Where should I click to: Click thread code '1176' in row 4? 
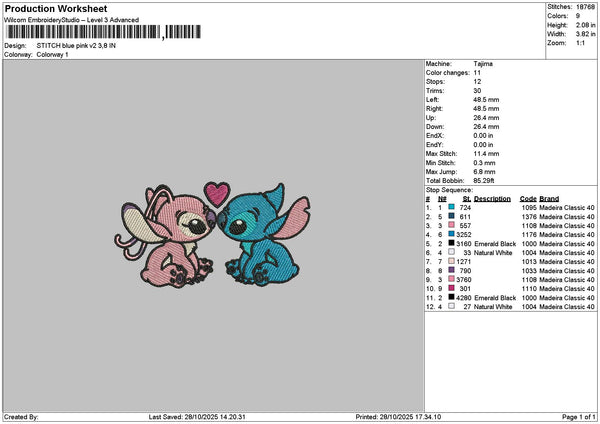click(x=529, y=235)
